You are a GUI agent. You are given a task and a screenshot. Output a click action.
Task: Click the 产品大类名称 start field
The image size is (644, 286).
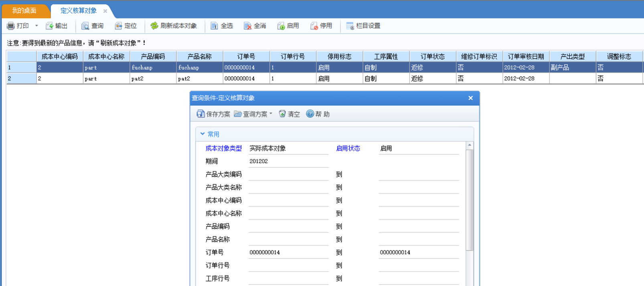pos(288,187)
